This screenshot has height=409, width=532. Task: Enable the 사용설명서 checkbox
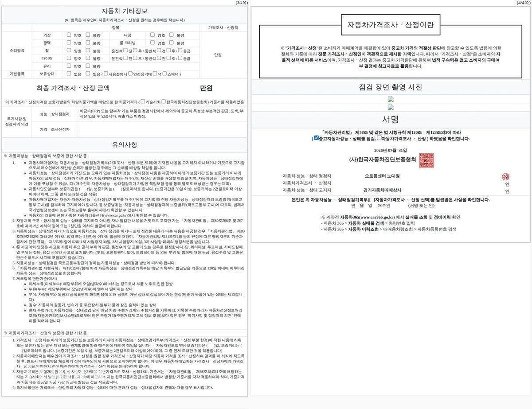click(106, 74)
